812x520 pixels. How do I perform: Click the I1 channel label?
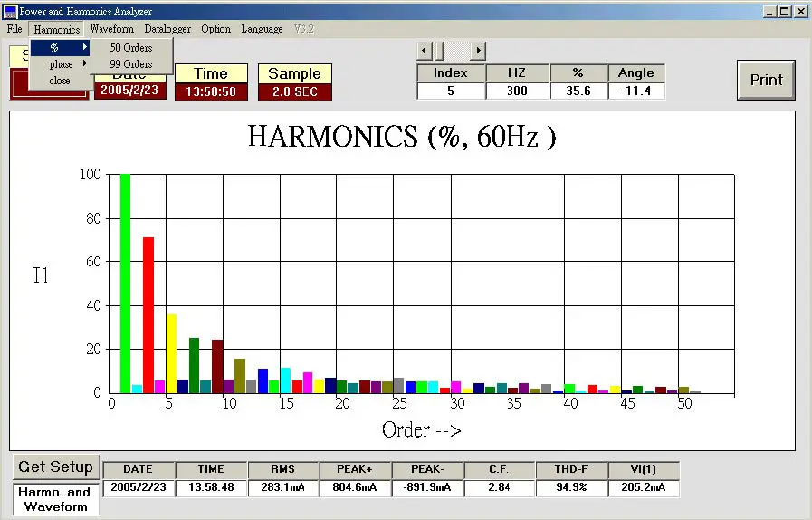[x=41, y=275]
